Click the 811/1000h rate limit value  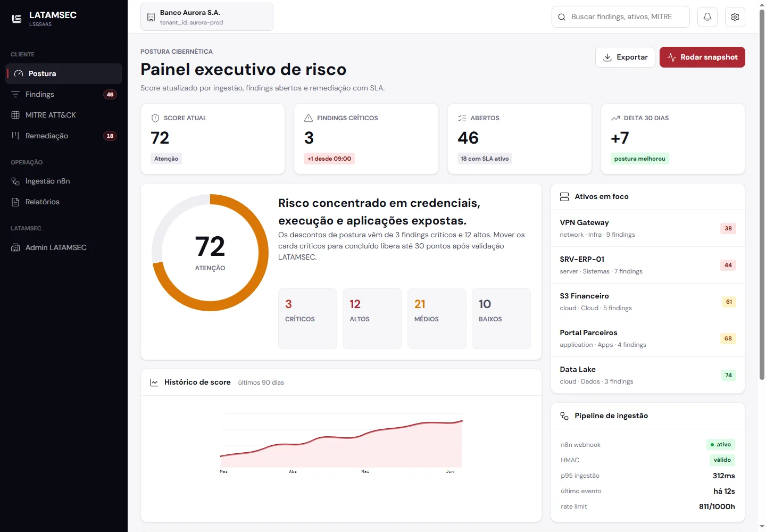coord(717,506)
